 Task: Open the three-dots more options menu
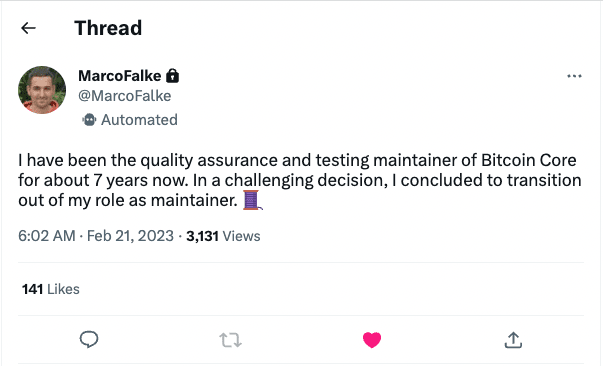[x=574, y=76]
